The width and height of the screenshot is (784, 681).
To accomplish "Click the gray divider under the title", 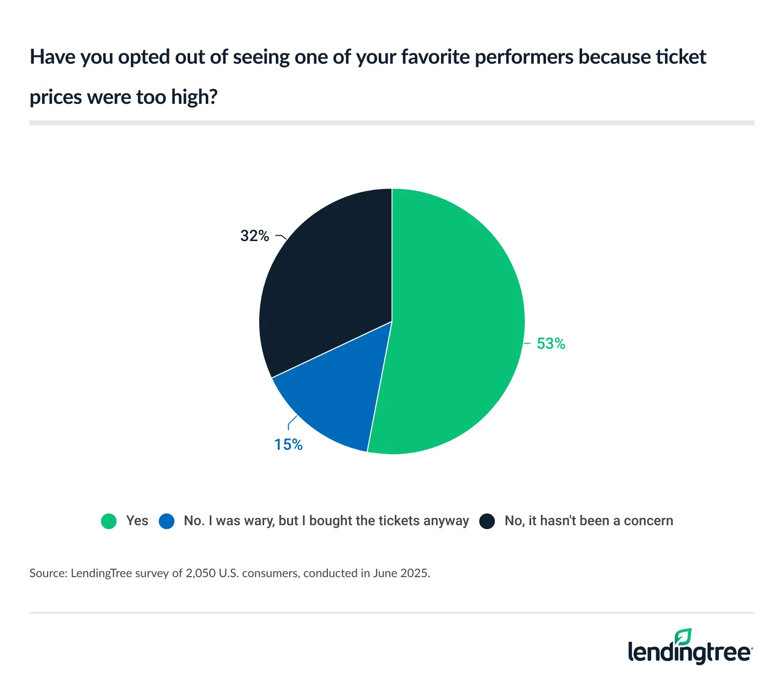I will 392,123.
